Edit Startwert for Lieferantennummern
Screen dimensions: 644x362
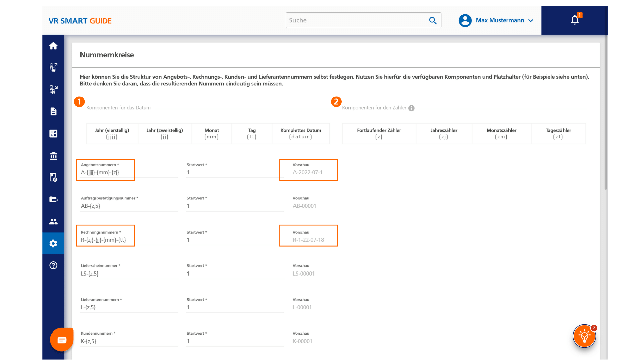pyautogui.click(x=235, y=307)
